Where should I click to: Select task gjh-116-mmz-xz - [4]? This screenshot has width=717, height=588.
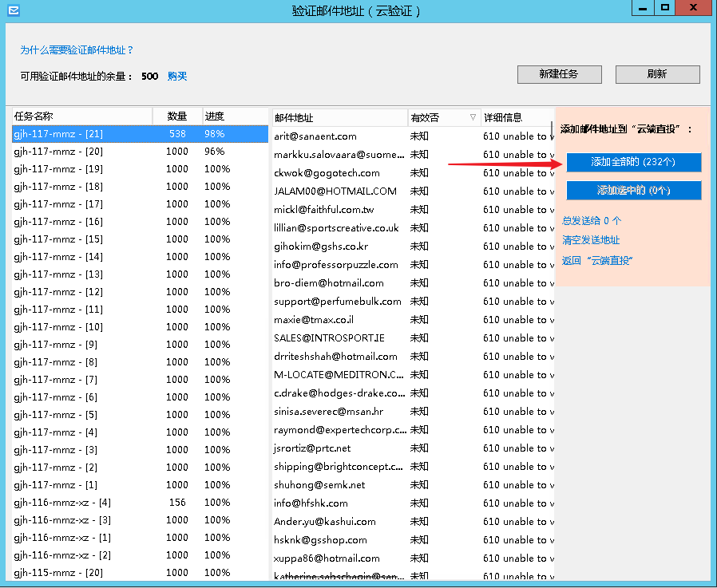[140, 503]
